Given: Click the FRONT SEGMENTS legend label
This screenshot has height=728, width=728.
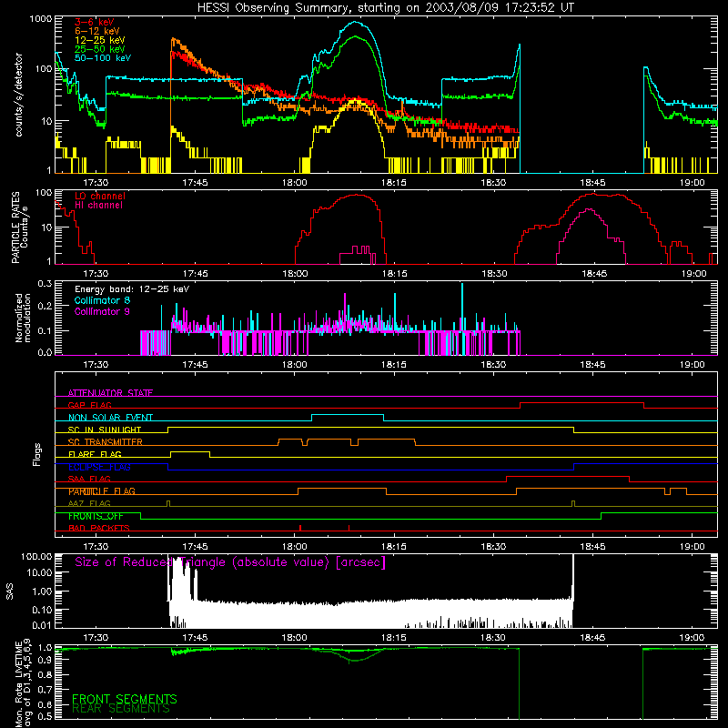Looking at the screenshot, I should (x=124, y=699).
